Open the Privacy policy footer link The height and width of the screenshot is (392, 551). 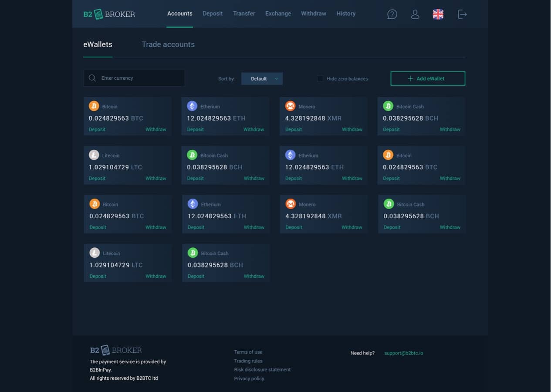[249, 378]
